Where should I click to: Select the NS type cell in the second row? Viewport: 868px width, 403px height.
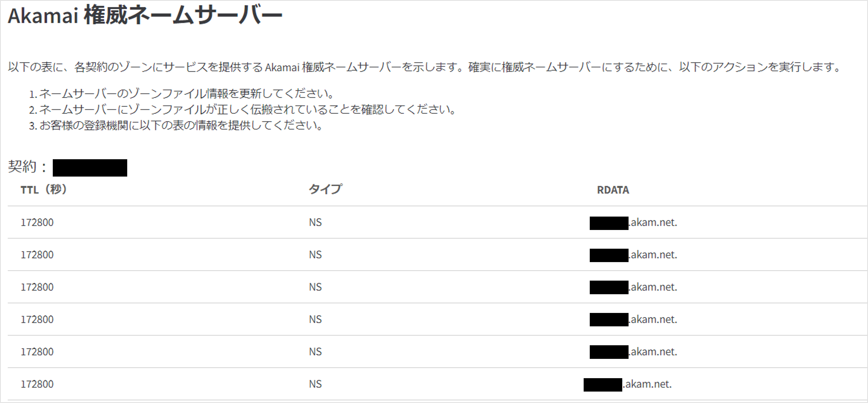[315, 255]
